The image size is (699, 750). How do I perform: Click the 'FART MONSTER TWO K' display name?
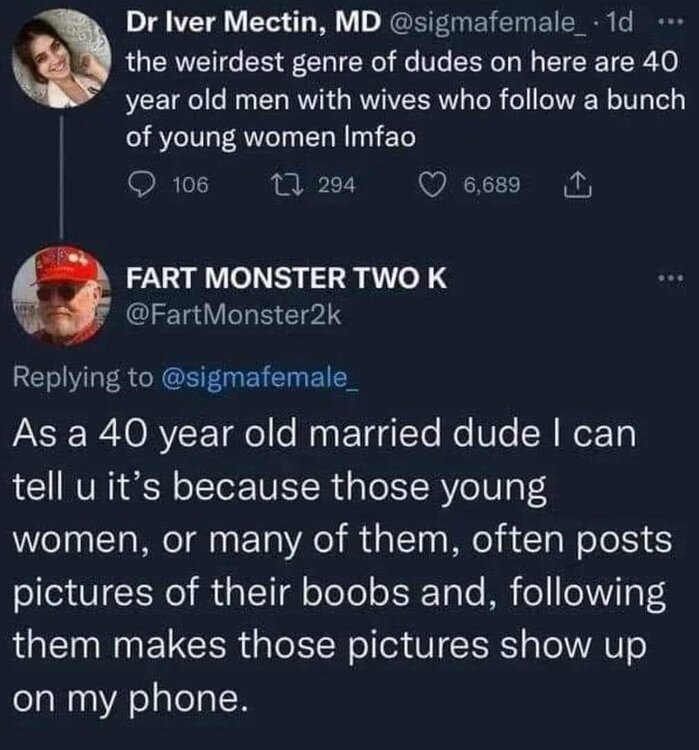(285, 279)
